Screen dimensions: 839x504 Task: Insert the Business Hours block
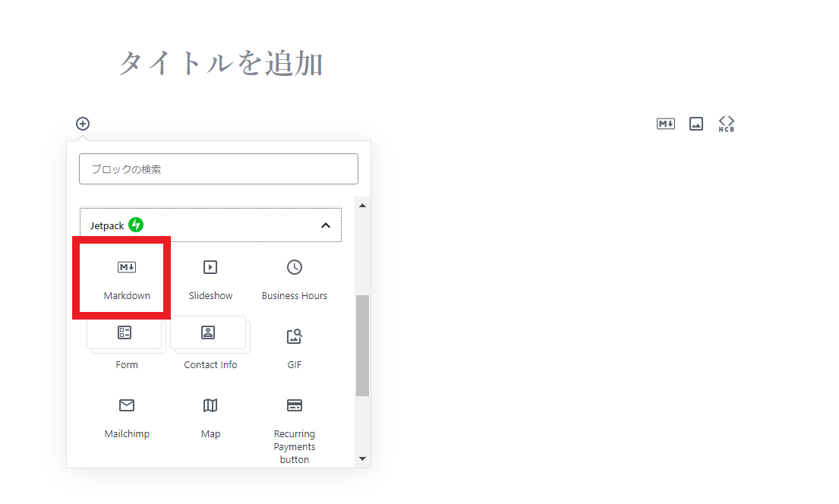tap(294, 279)
